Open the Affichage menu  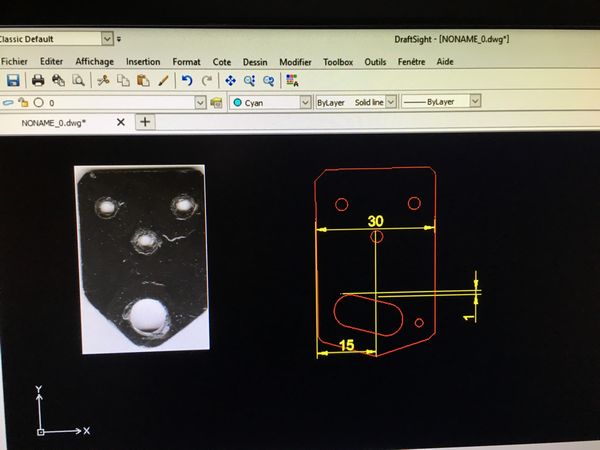pos(95,62)
